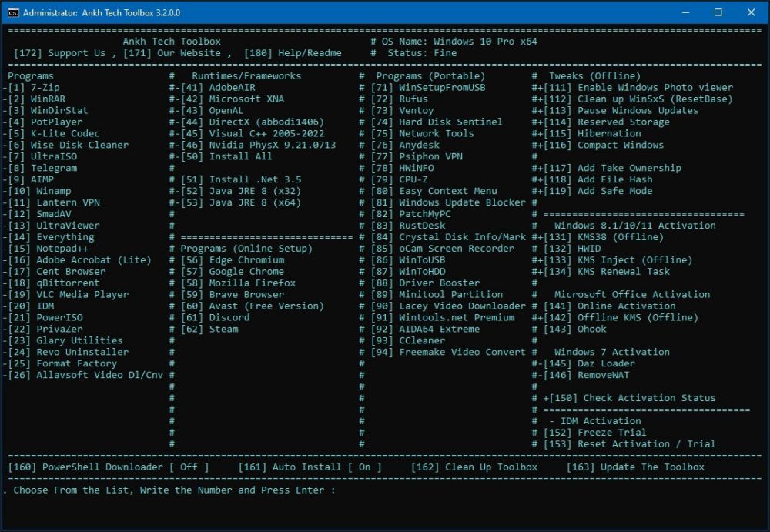Select '[19] VLC Media Player' line
The height and width of the screenshot is (532, 770).
(69, 294)
